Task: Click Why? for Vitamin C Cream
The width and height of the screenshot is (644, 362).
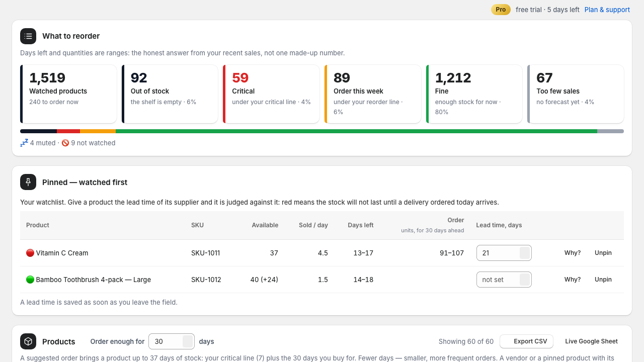Action: 573,253
